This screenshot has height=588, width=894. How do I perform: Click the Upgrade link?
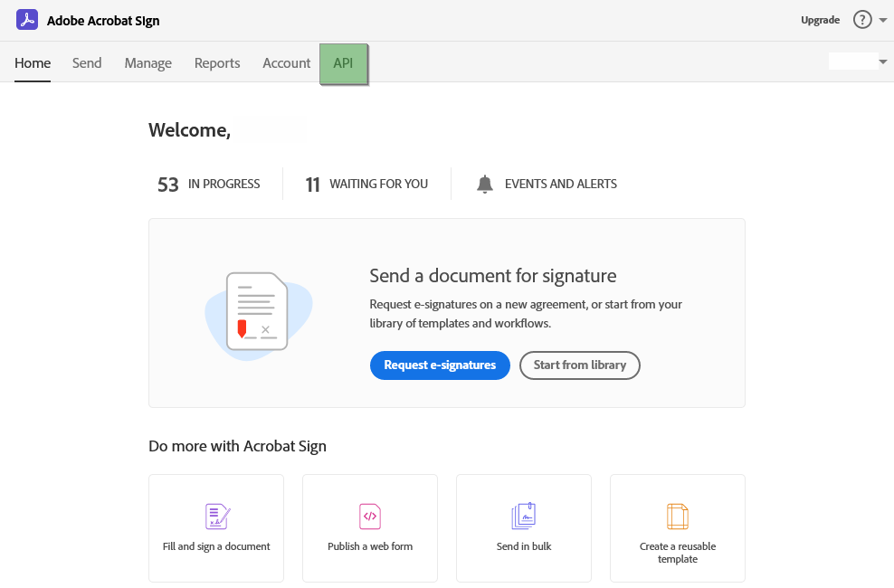point(820,20)
